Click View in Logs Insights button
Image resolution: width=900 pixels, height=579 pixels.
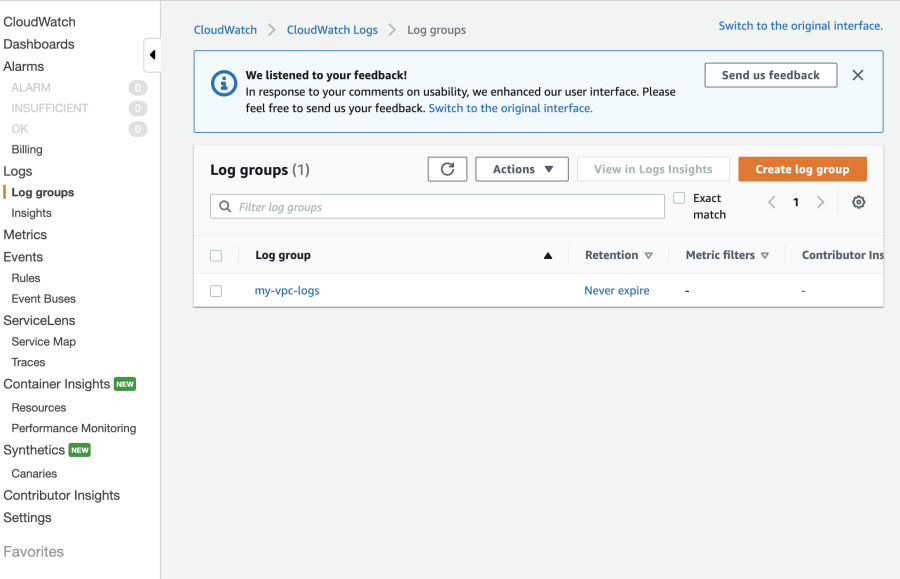tap(653, 169)
